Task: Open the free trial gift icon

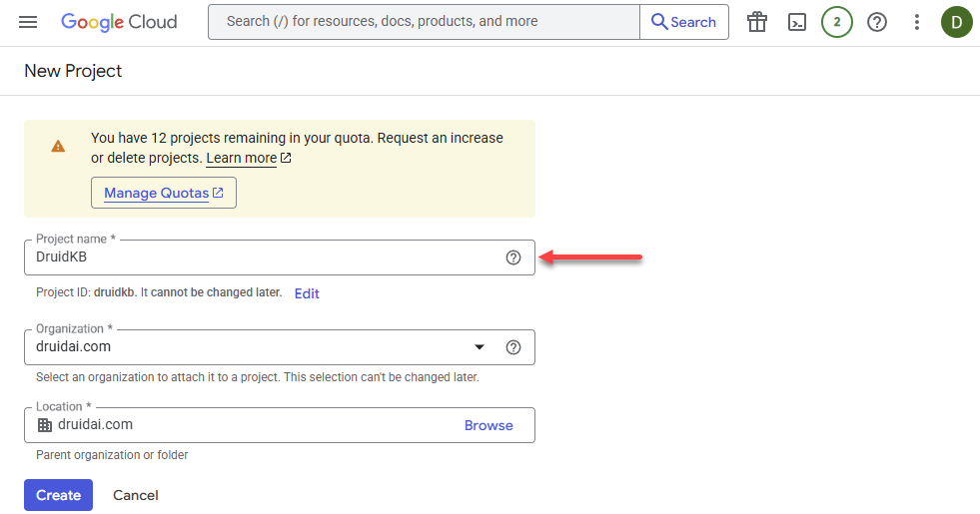Action: coord(757,23)
